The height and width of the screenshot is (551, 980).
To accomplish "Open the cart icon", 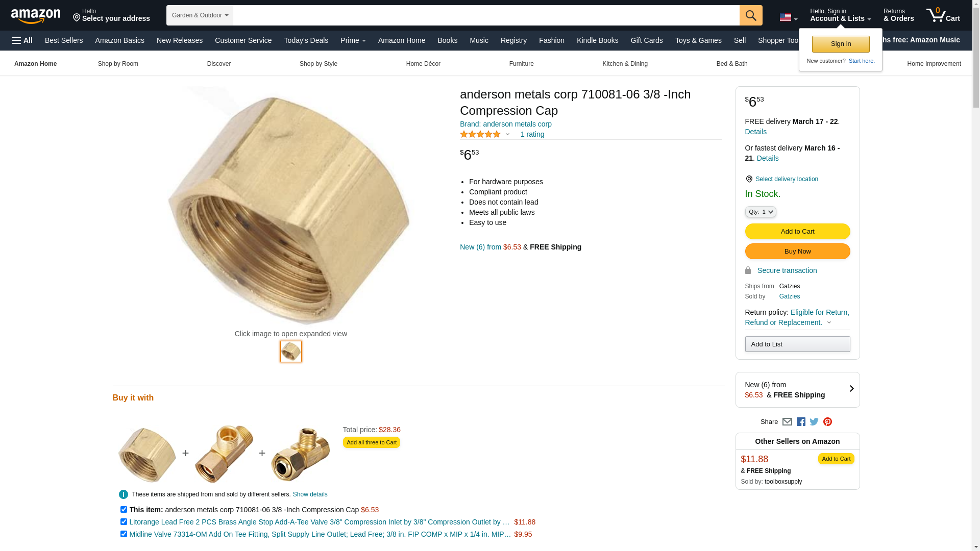I will 943,15.
